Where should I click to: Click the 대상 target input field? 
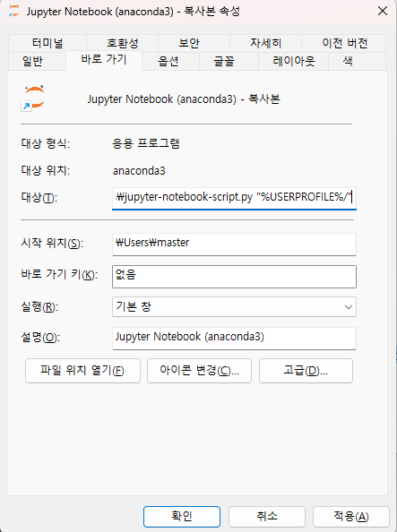pos(234,198)
